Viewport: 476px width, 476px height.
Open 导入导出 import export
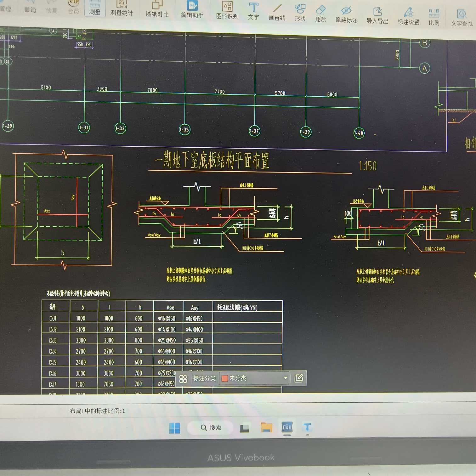[x=377, y=16]
